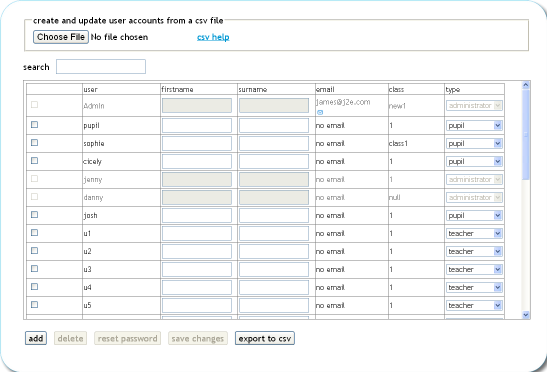The height and width of the screenshot is (372, 547).
Task: Click the 'No file chosen' text
Action: (119, 37)
